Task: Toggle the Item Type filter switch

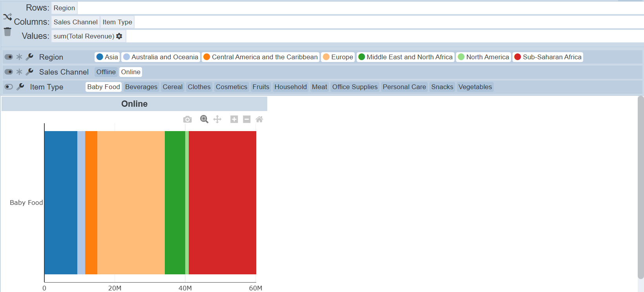Action: (x=9, y=87)
